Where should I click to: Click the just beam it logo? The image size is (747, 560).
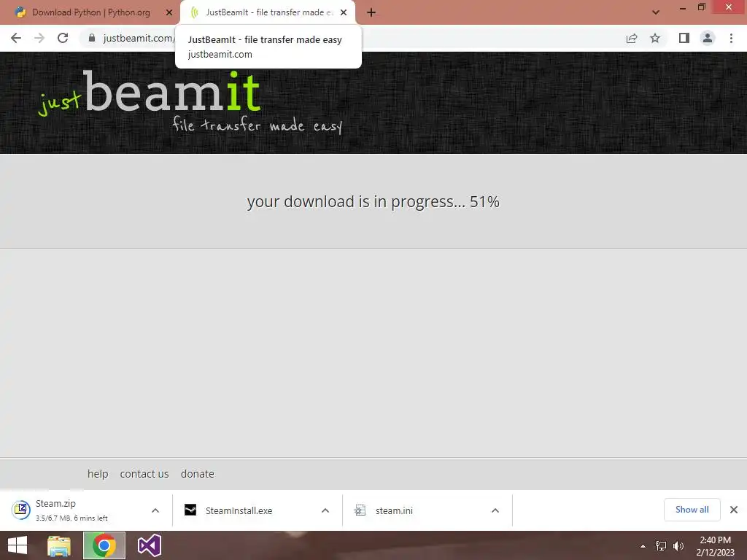coord(190,101)
